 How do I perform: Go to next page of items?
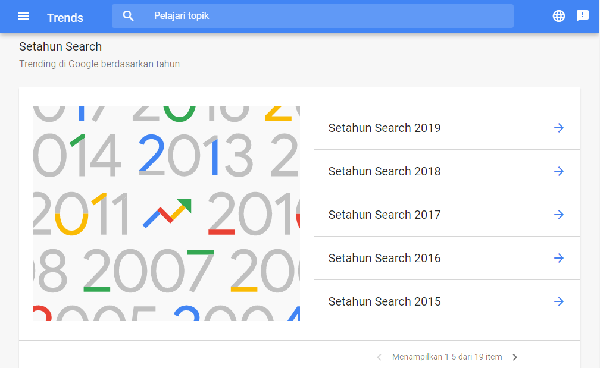515,357
